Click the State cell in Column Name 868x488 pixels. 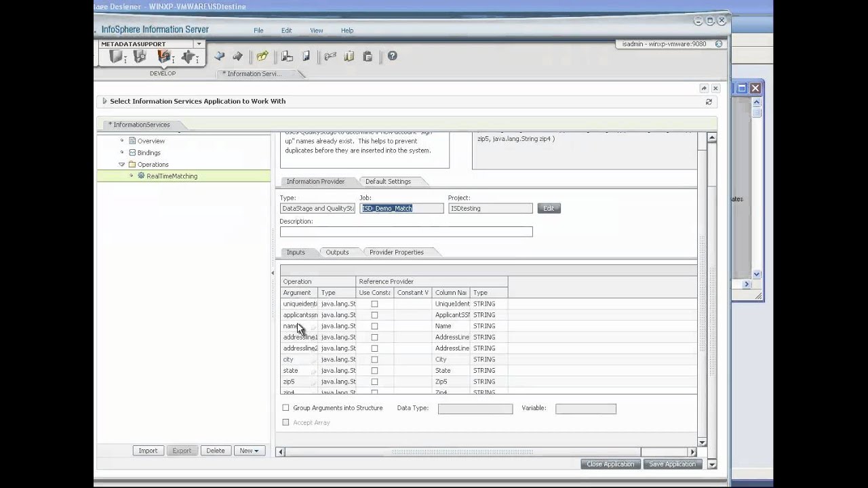(451, 371)
